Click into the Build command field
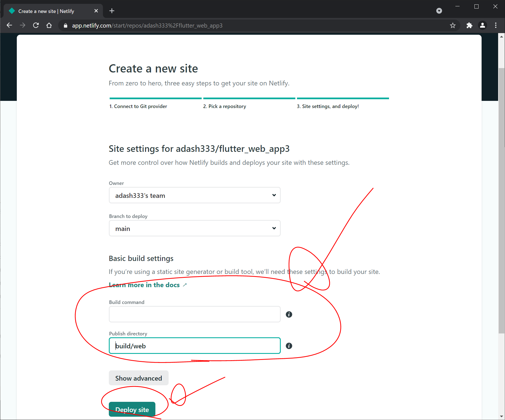 pos(195,314)
